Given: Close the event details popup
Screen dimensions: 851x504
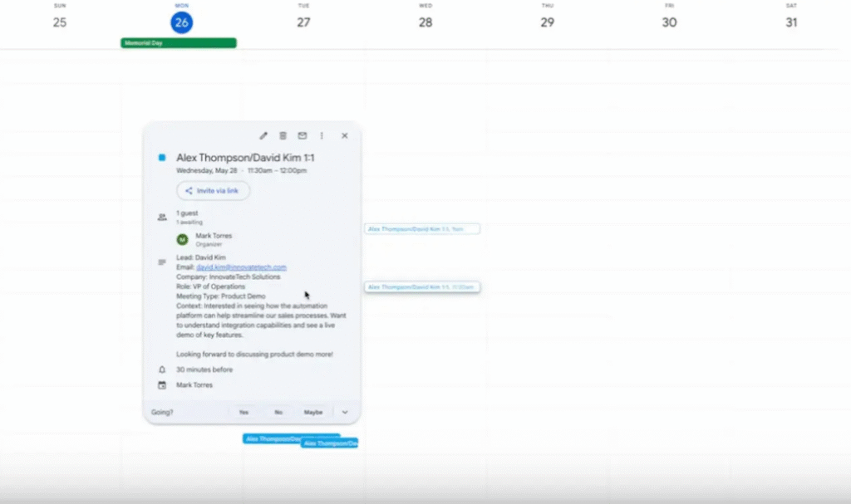Looking at the screenshot, I should click(345, 135).
